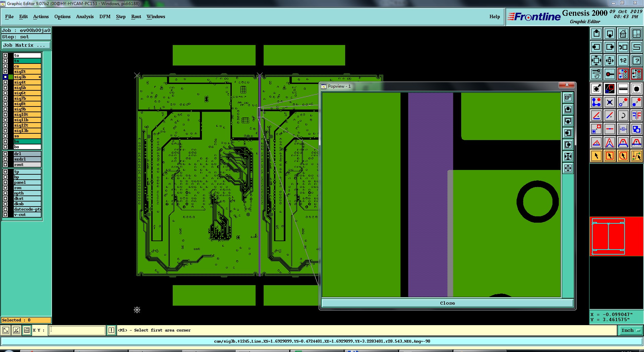Click the pan down view icon
This screenshot has width=644, height=352.
tap(610, 34)
